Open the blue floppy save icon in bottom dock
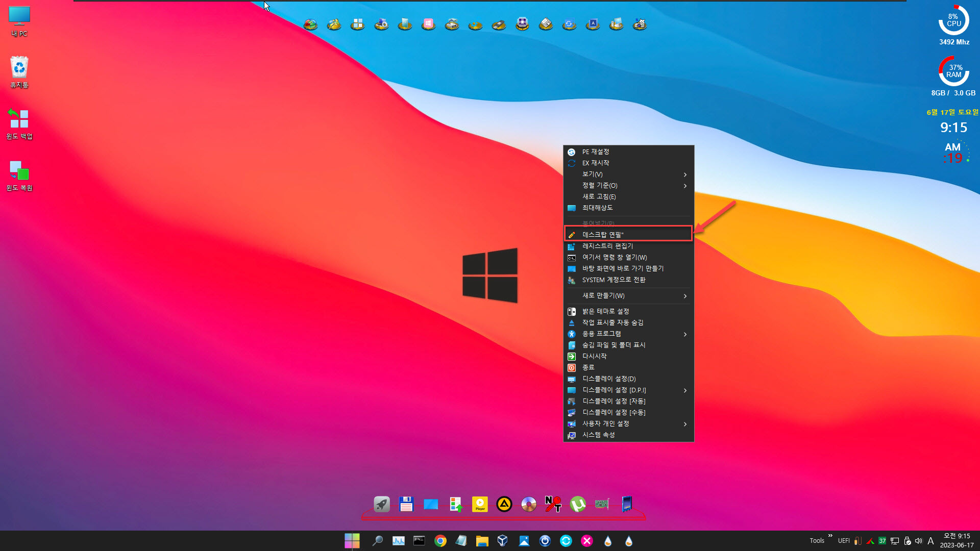This screenshot has width=980, height=551. [406, 504]
